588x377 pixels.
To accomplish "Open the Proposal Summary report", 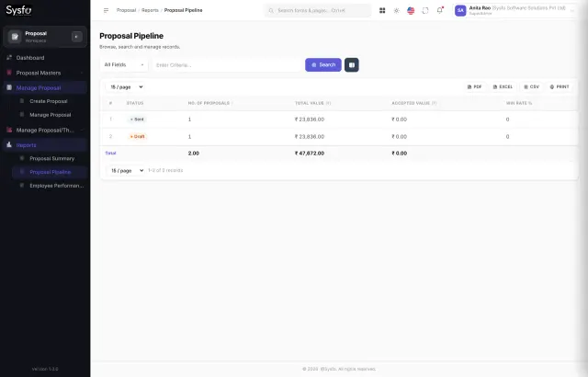I will [51, 159].
